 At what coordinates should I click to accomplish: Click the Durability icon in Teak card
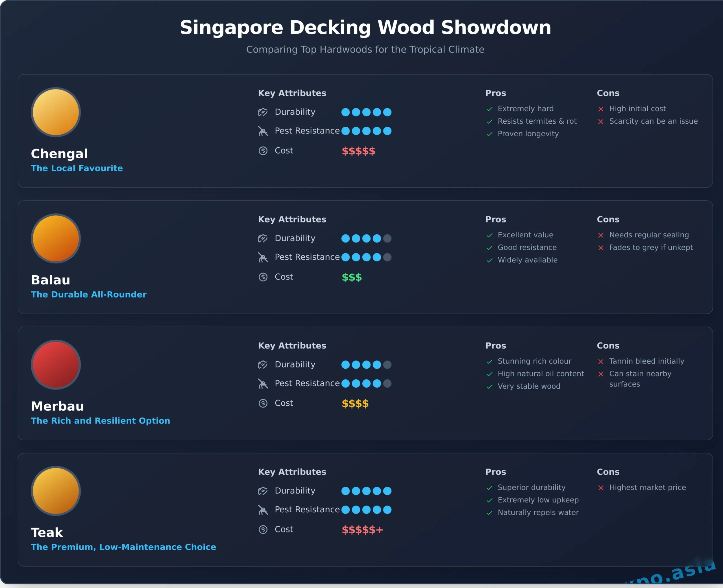(263, 491)
